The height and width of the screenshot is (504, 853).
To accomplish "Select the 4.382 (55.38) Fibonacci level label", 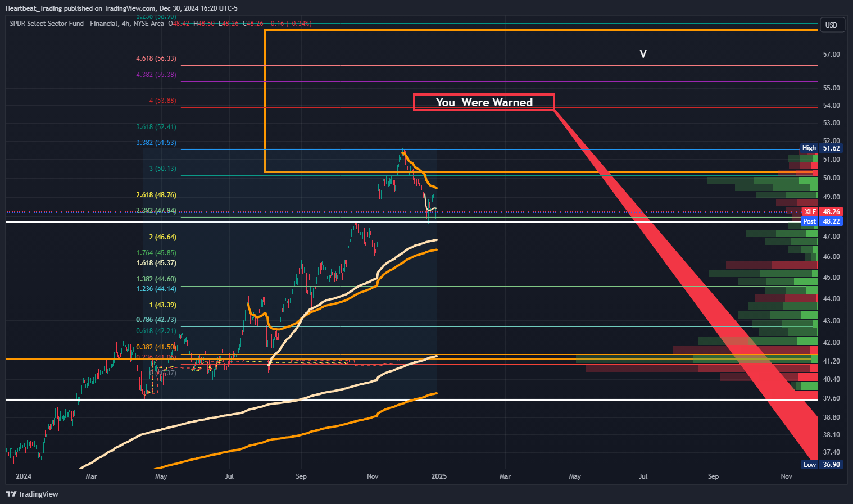I will tap(156, 75).
